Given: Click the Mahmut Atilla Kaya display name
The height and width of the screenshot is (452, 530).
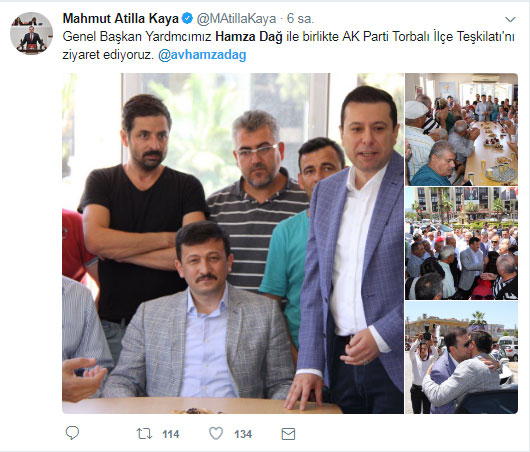Looking at the screenshot, I should [x=121, y=19].
